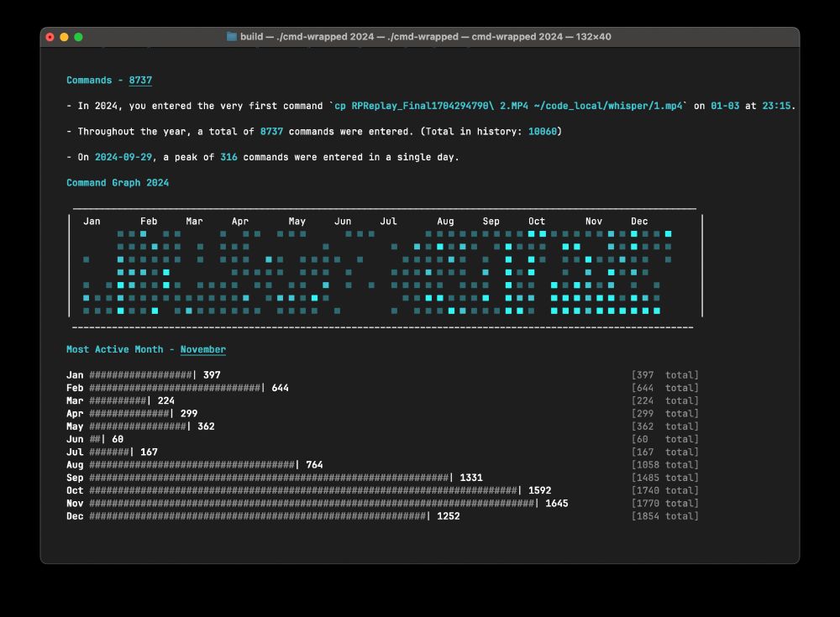Click the Dec bar value 1252
The height and width of the screenshot is (617, 840).
(x=449, y=516)
